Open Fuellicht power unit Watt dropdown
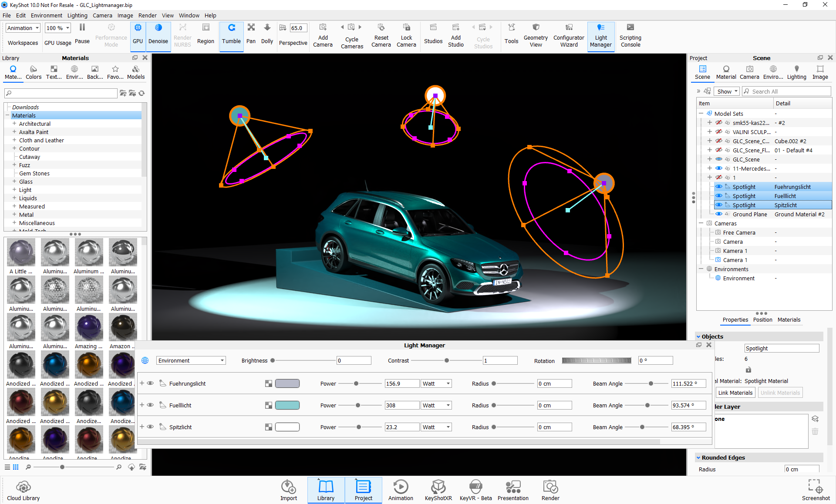The width and height of the screenshot is (836, 504). [436, 405]
